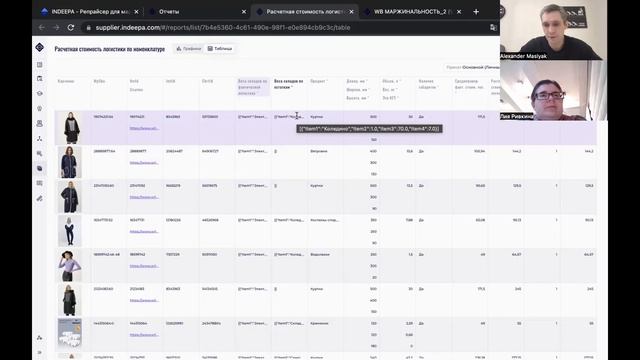This screenshot has width=640, height=360.
Task: Switch to the INDEEPA - Репрайсер browser tab
Action: coord(89,12)
